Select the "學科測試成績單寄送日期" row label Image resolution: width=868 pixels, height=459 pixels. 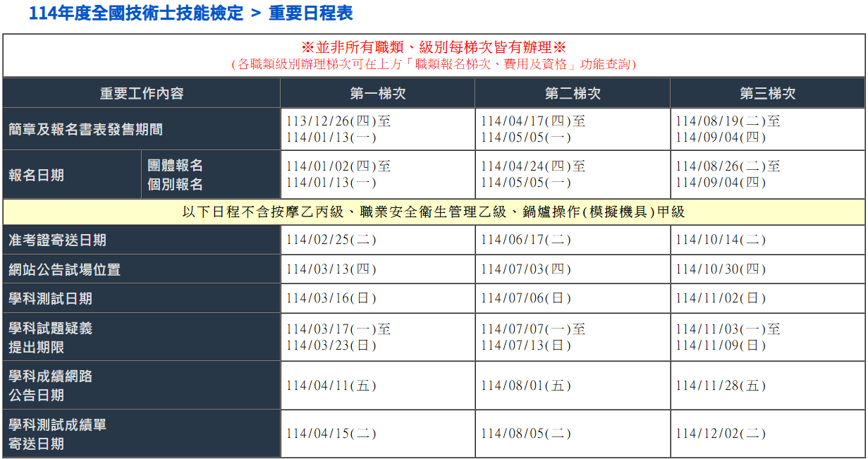(57, 434)
